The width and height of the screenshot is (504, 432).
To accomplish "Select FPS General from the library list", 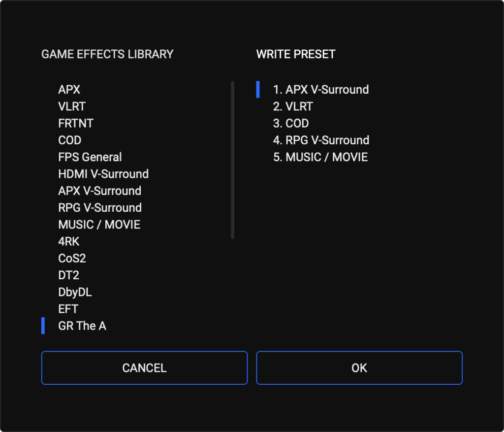I will click(90, 157).
